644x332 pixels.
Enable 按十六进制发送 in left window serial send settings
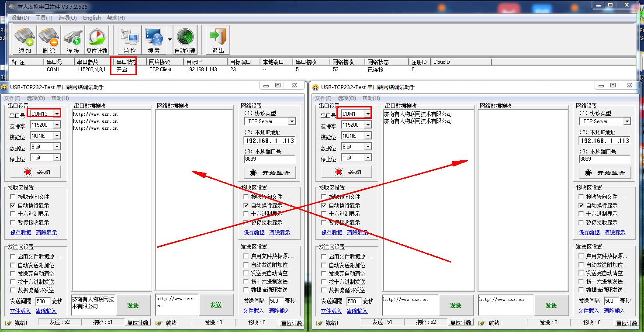pyautogui.click(x=13, y=282)
